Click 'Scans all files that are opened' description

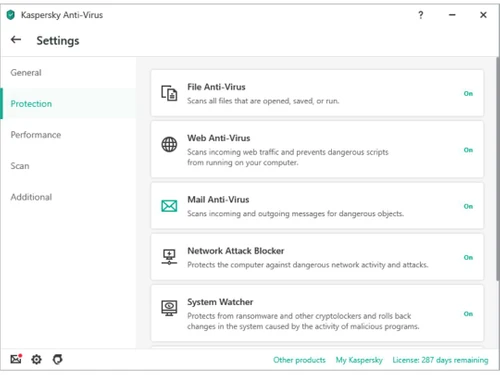[263, 101]
